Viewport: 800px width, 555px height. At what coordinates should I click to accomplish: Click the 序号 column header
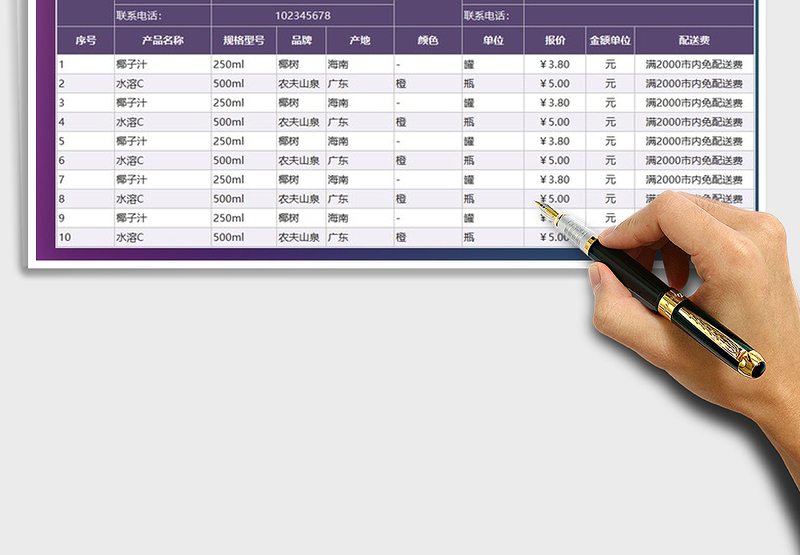(85, 41)
